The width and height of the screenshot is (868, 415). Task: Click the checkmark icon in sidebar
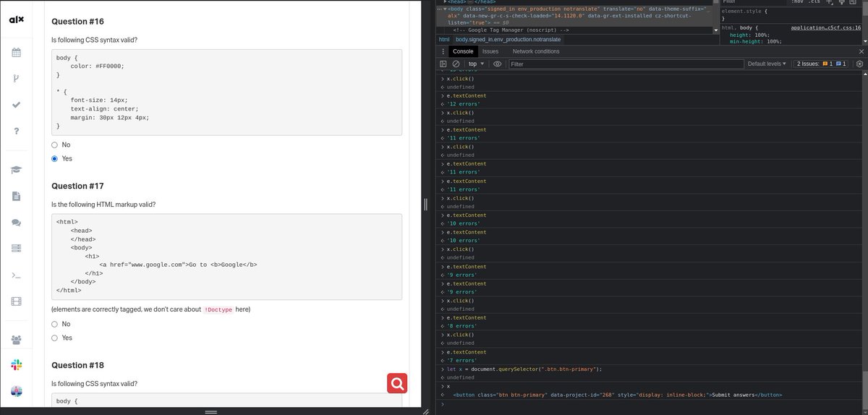click(16, 105)
